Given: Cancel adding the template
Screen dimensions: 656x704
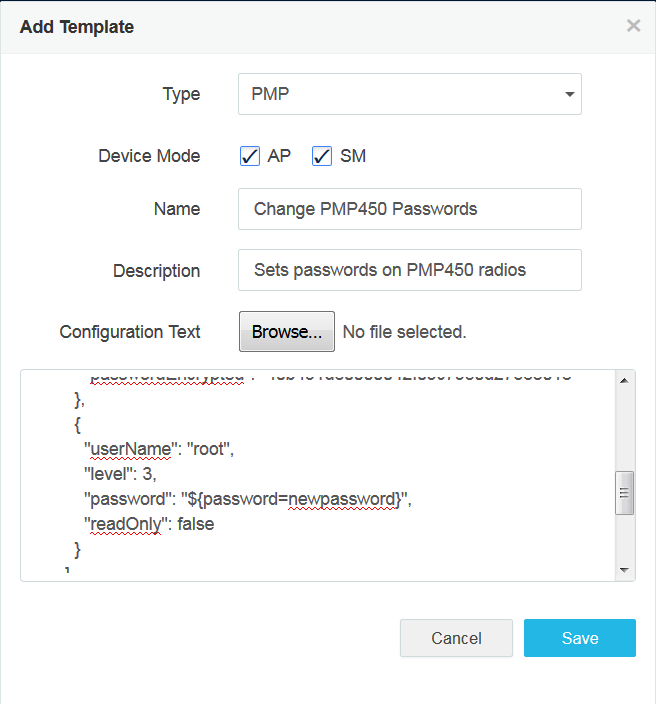Looking at the screenshot, I should (456, 638).
